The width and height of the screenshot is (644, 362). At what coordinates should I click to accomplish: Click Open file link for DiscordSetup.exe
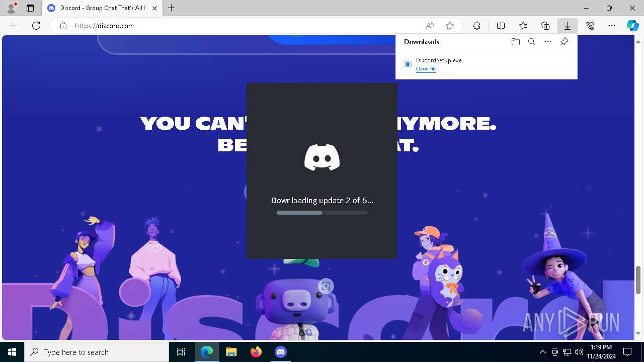[x=426, y=69]
